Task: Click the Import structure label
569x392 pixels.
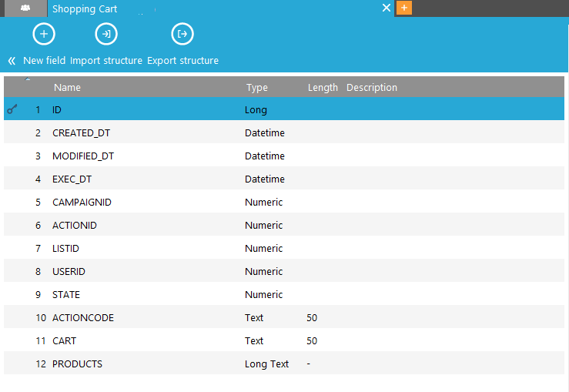Action: pyautogui.click(x=106, y=61)
